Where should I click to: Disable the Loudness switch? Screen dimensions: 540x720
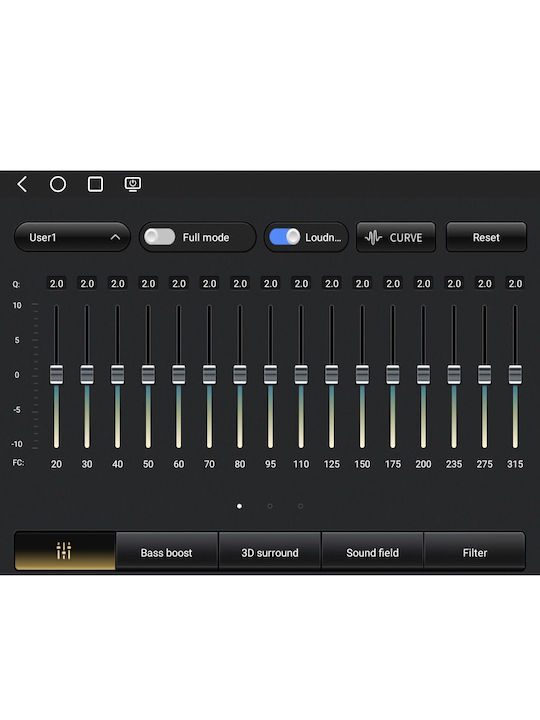coord(284,237)
